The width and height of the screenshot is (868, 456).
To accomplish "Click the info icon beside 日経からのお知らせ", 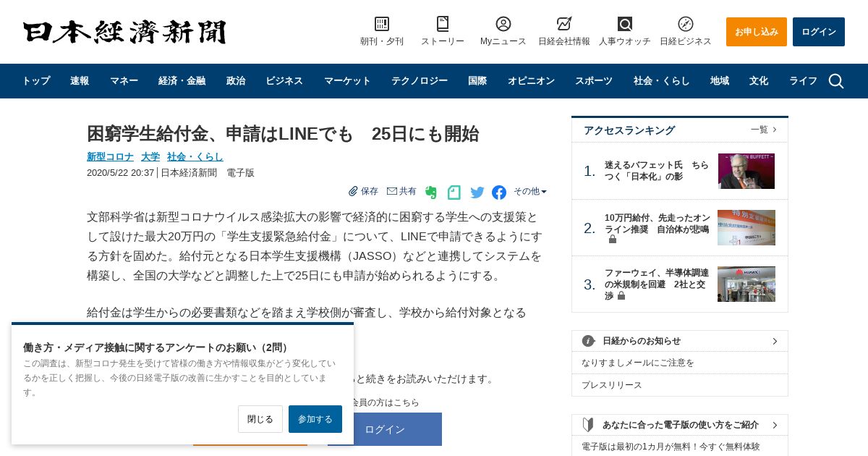I will [x=589, y=341].
